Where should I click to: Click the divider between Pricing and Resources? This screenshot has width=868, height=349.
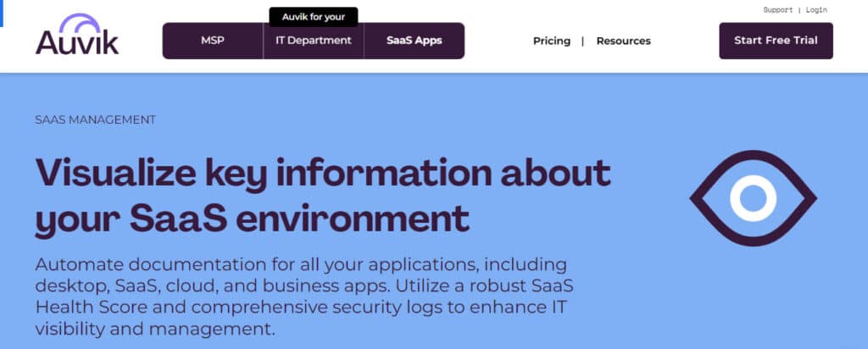coord(583,41)
